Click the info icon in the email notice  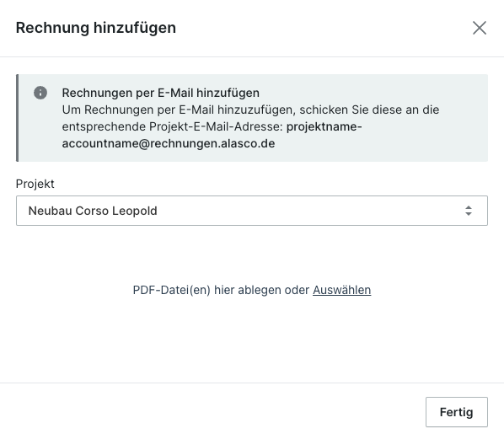pos(40,93)
